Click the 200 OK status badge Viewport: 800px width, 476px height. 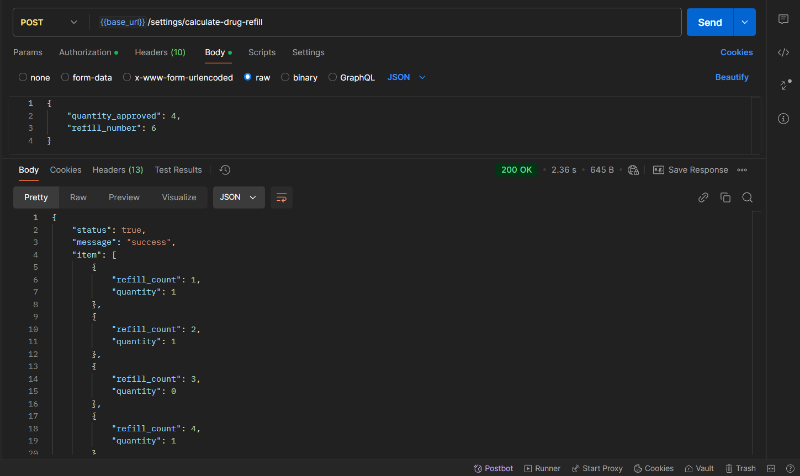[x=516, y=170]
